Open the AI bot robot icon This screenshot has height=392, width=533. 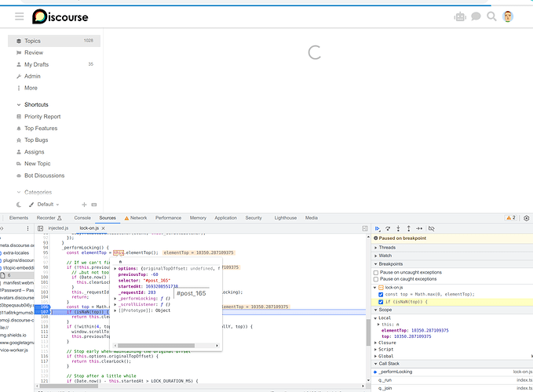pos(460,16)
